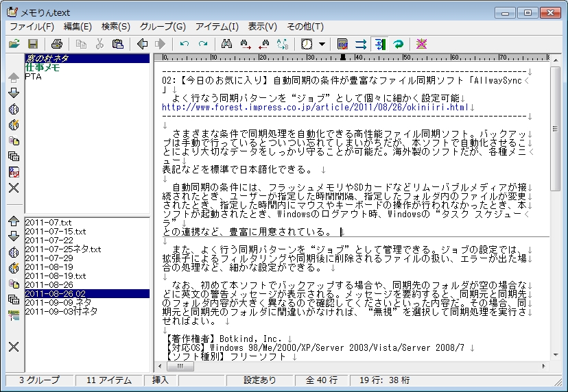Click the copy pages icon beside the group list
Image resolution: width=568 pixels, height=392 pixels.
point(14,140)
